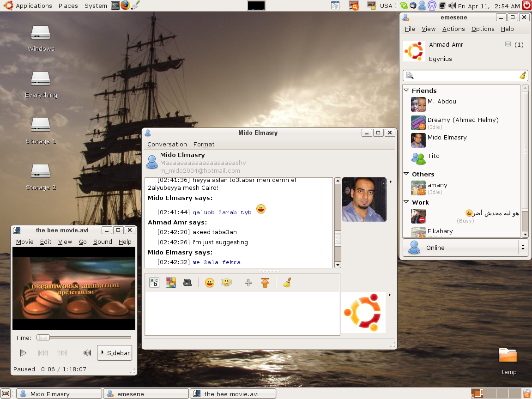Toggle the Sidebar button in movie player
Screen dimensions: 532x399
[115, 353]
